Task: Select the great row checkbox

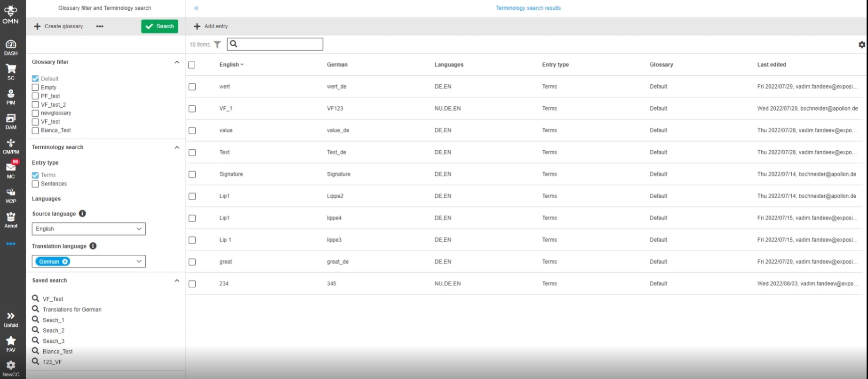Action: click(x=192, y=262)
